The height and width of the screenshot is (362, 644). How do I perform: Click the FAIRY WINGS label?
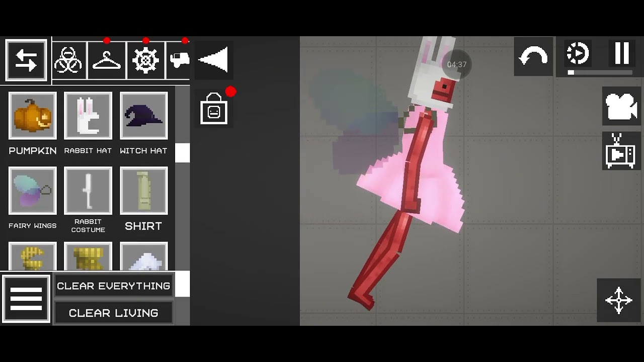(x=33, y=226)
